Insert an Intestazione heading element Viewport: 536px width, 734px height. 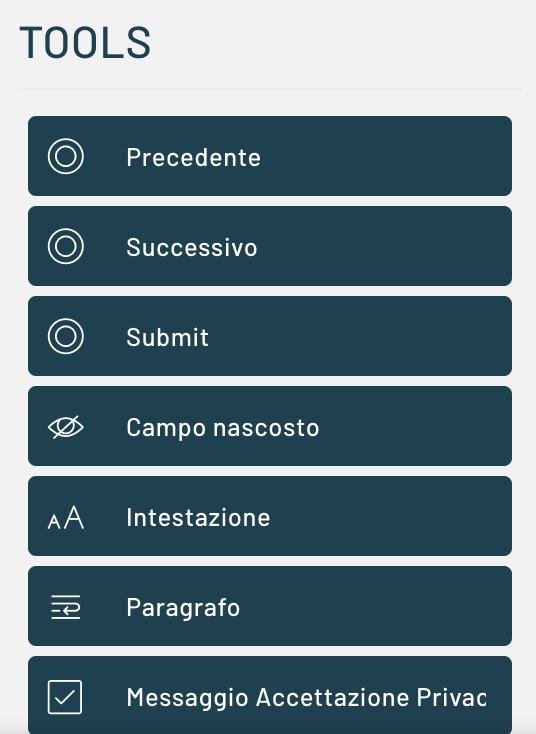point(270,516)
